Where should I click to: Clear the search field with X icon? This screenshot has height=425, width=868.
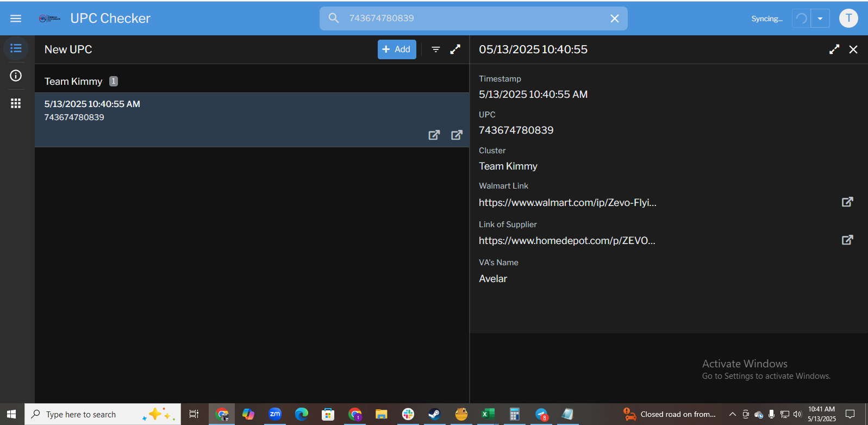point(614,18)
